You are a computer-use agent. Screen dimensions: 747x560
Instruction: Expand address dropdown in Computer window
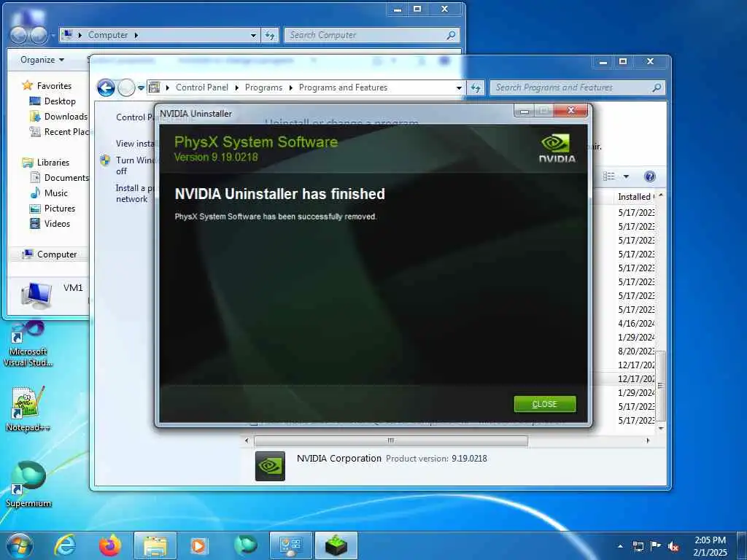coord(253,35)
